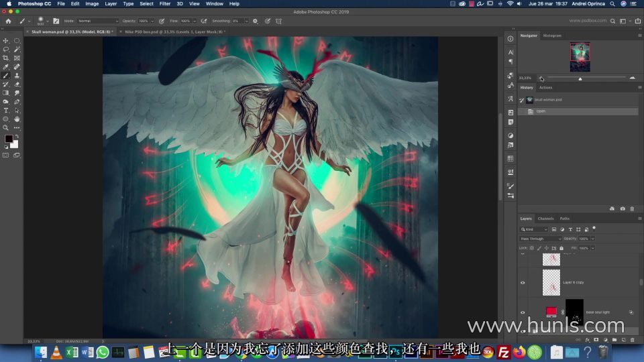Switch to the Histogram tab
This screenshot has width=644, height=362.
(x=552, y=36)
